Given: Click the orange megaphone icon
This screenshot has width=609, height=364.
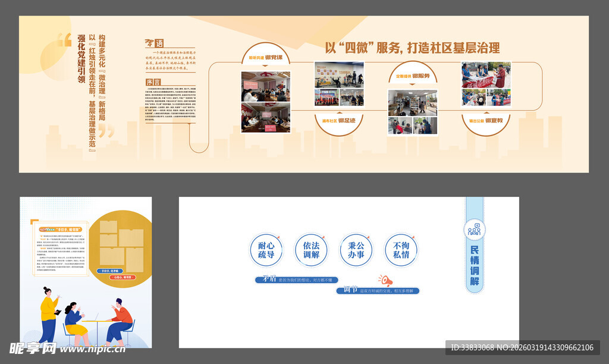Looking at the screenshot, I should coord(387,280).
